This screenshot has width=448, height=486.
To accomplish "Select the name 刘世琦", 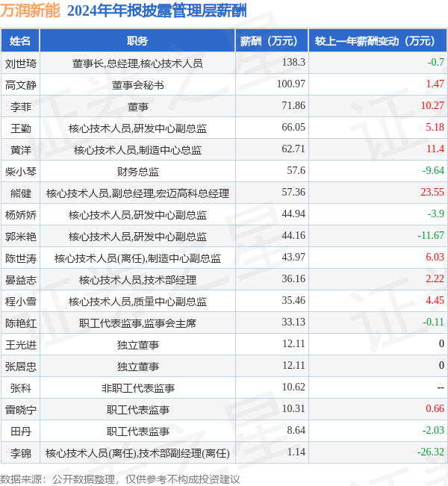I will pyautogui.click(x=21, y=63).
